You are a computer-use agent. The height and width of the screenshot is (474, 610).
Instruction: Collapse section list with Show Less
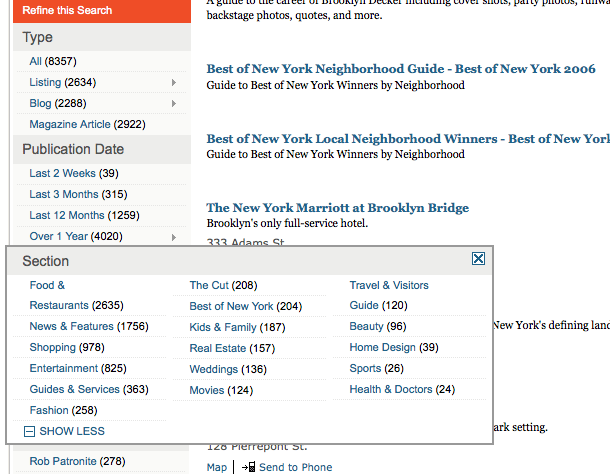click(64, 432)
